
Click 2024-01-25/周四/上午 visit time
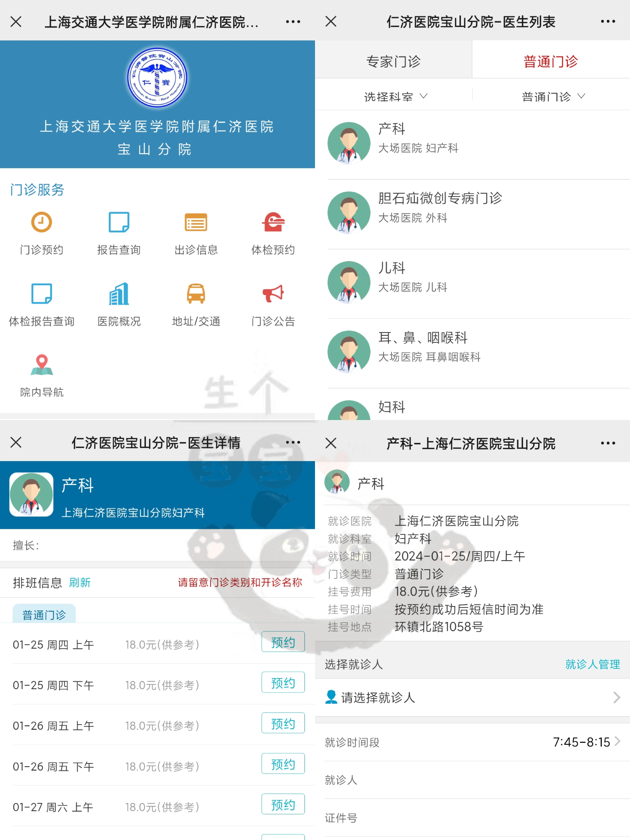(459, 556)
